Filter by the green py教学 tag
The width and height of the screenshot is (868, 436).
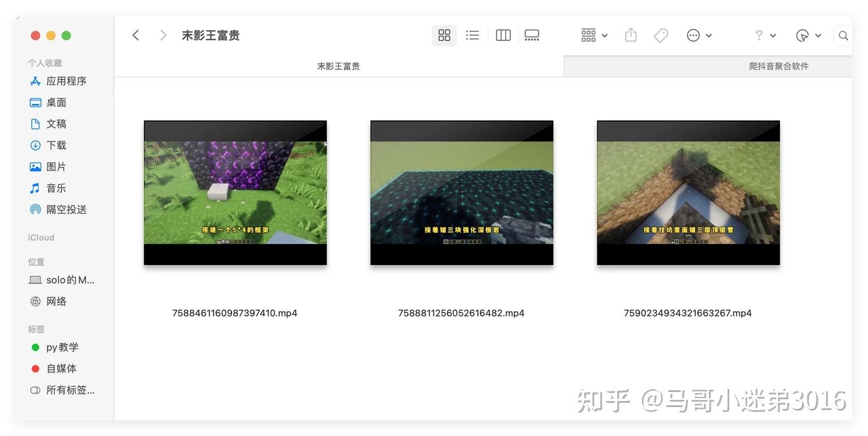[62, 347]
